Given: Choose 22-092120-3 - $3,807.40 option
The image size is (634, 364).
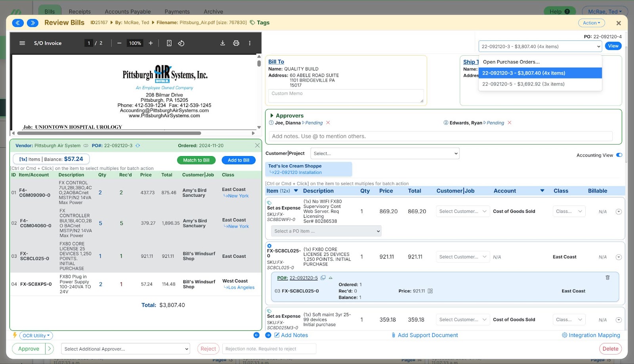Looking at the screenshot, I should [x=540, y=73].
